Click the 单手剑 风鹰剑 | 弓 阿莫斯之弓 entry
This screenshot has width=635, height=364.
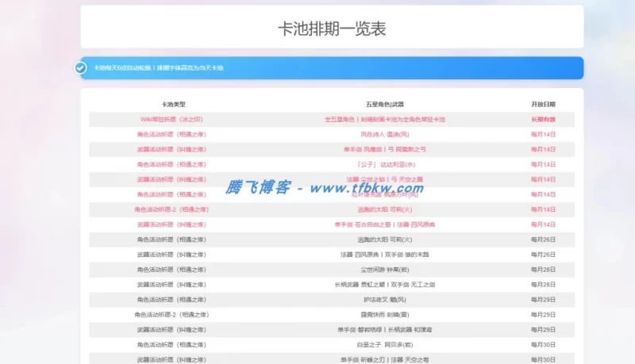pyautogui.click(x=384, y=150)
